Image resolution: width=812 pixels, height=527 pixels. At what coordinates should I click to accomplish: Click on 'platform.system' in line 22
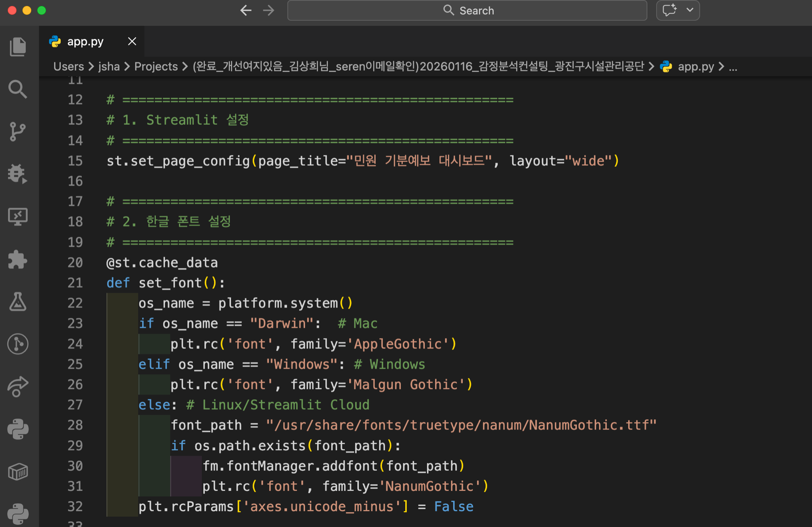pyautogui.click(x=278, y=303)
